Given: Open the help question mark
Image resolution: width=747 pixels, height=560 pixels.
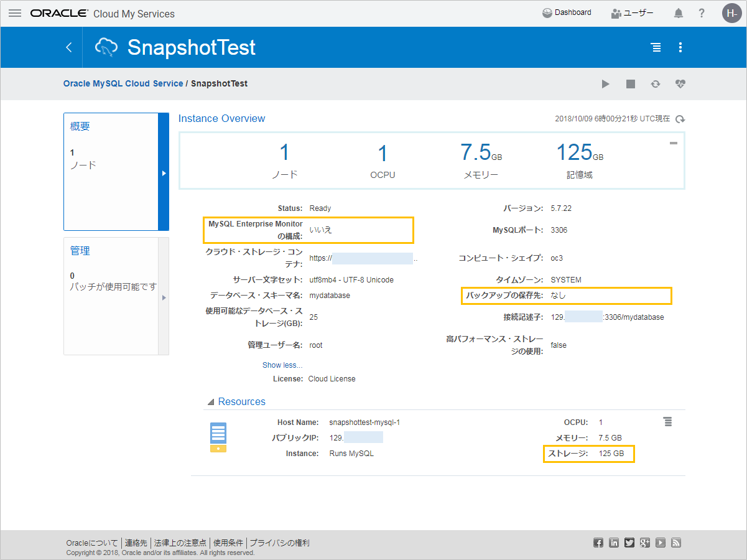Looking at the screenshot, I should 702,13.
